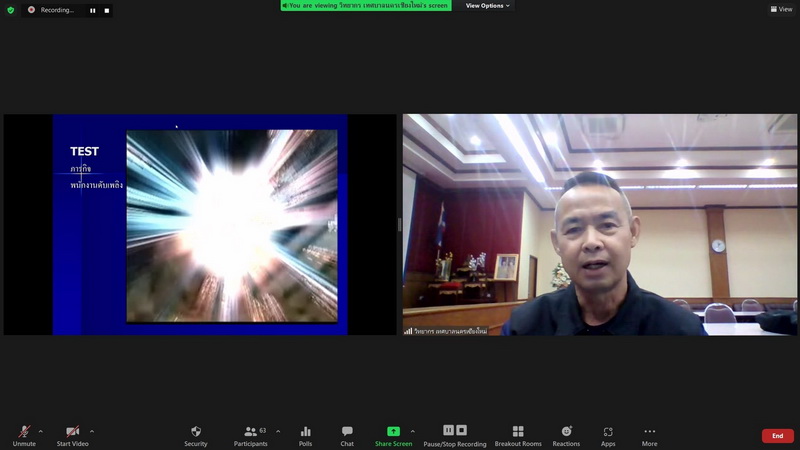Open the Apps icon
Screen dimensions: 800x450
[x=608, y=432]
